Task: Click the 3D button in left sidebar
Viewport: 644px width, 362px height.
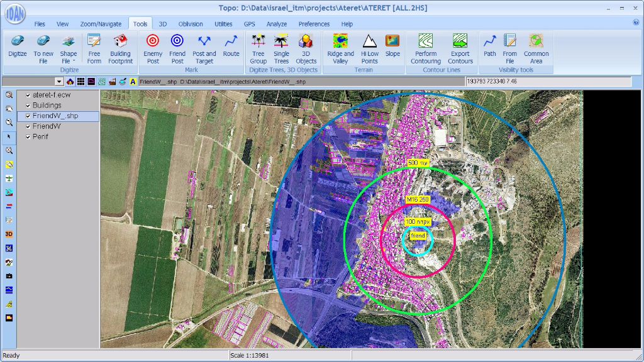Action: click(x=9, y=234)
